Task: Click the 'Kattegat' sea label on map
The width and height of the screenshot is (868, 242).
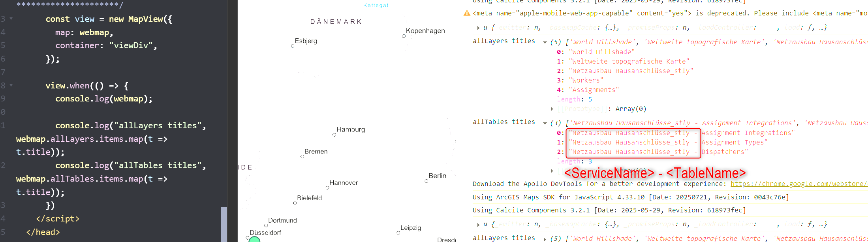Action: [376, 5]
